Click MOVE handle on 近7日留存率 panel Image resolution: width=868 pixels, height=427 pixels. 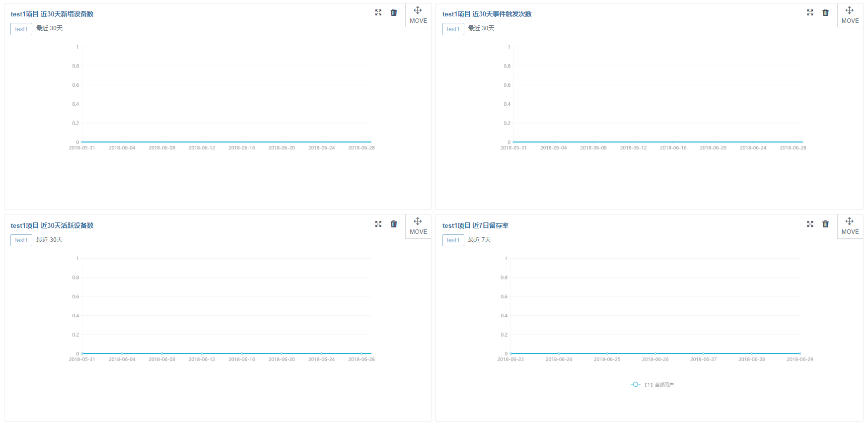click(x=850, y=226)
